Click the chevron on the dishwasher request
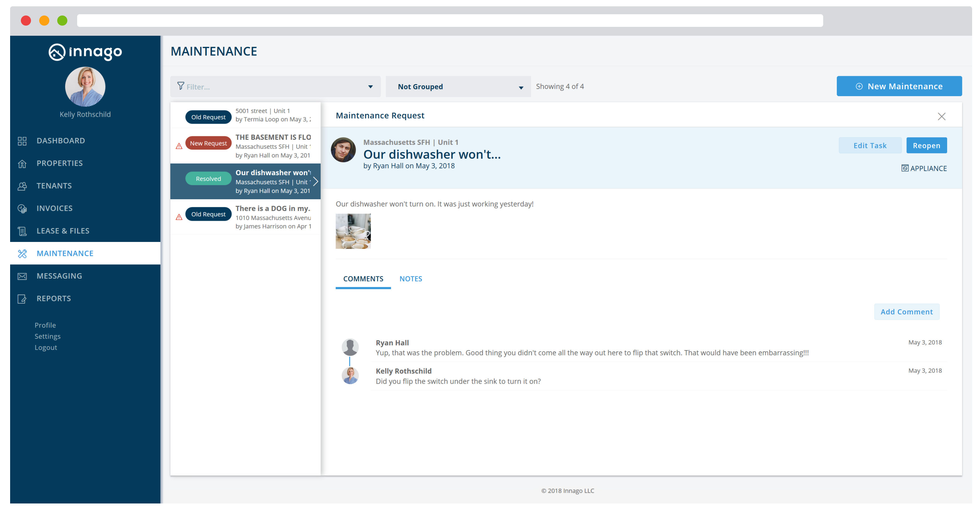The image size is (980, 506). [x=315, y=182]
